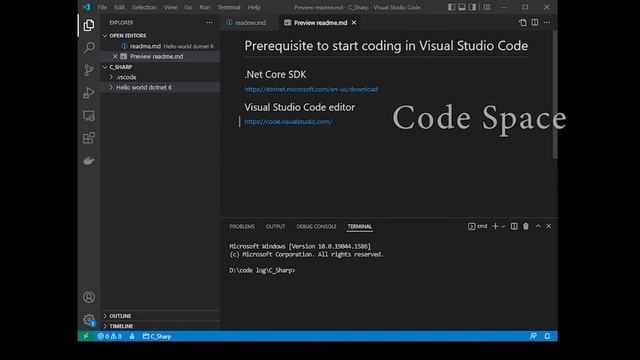This screenshot has width=640, height=360.
Task: Select the Terminal panel tab
Action: (360, 227)
